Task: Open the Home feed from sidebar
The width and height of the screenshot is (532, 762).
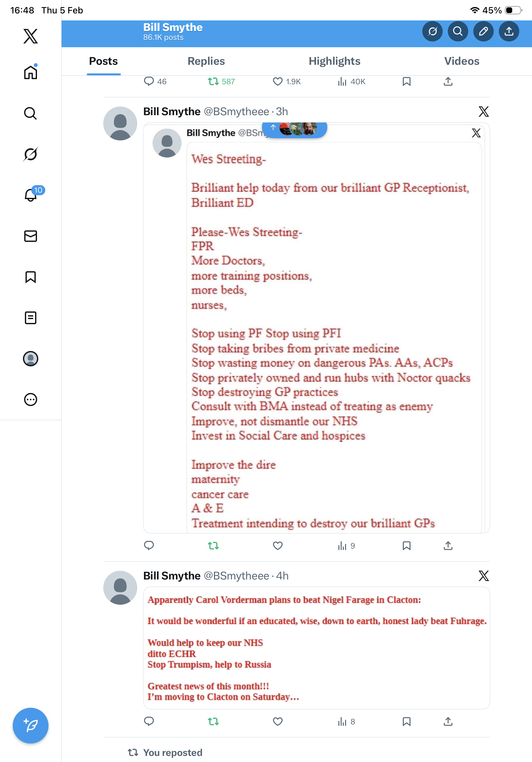Action: point(31,72)
